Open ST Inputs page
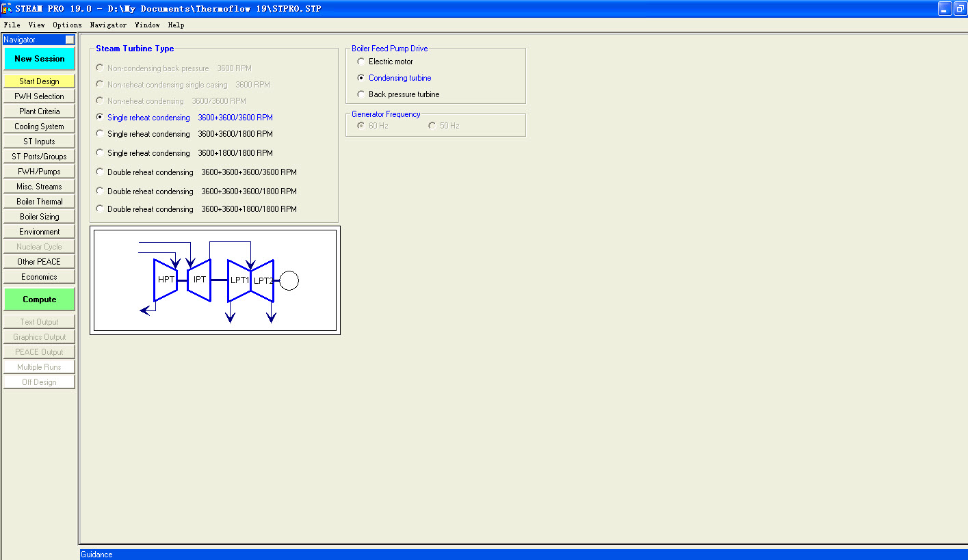 [x=39, y=142]
